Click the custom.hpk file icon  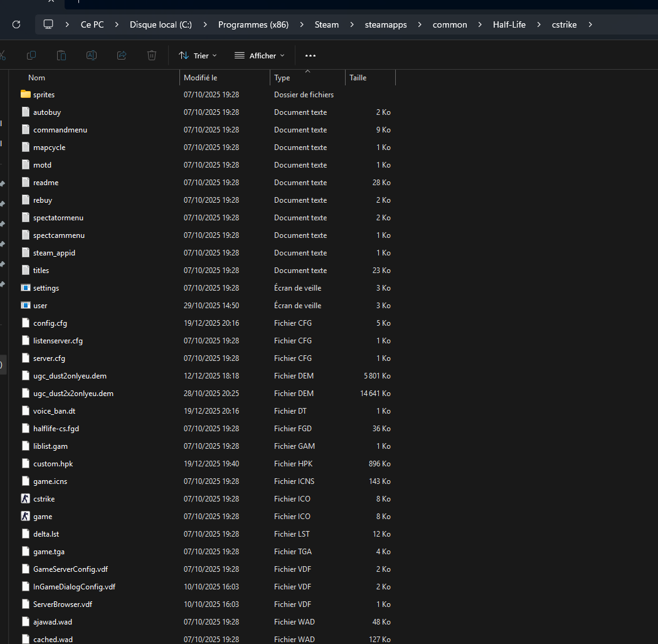26,463
